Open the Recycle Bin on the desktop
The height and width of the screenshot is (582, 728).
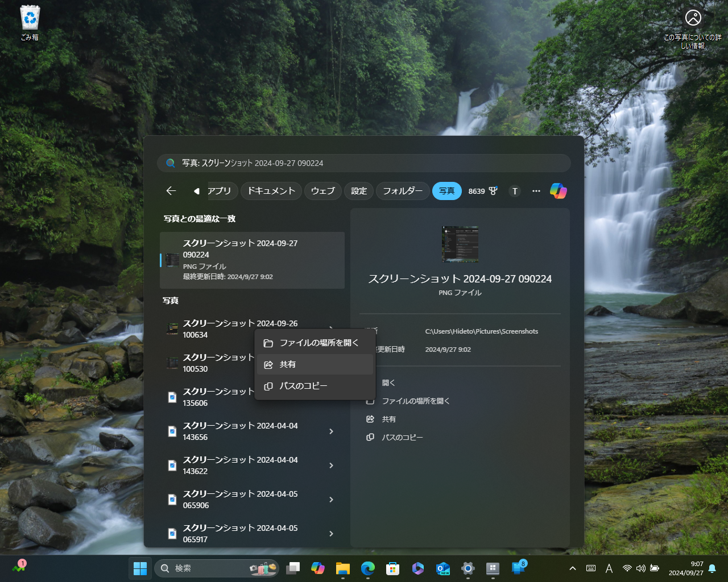pos(29,17)
